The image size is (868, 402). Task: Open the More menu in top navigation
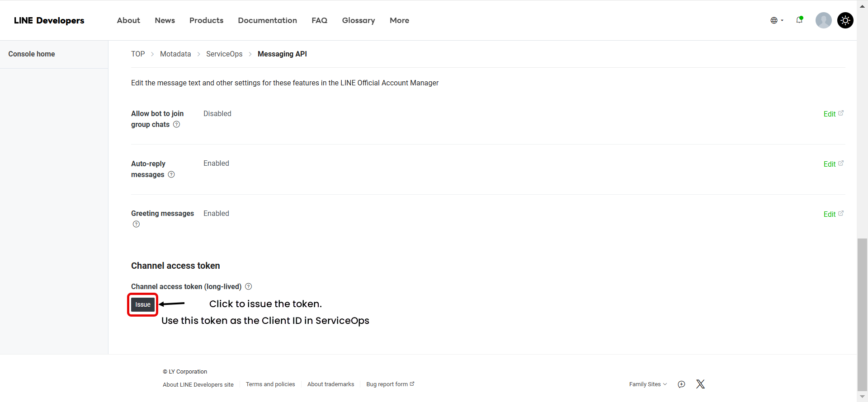click(x=399, y=20)
